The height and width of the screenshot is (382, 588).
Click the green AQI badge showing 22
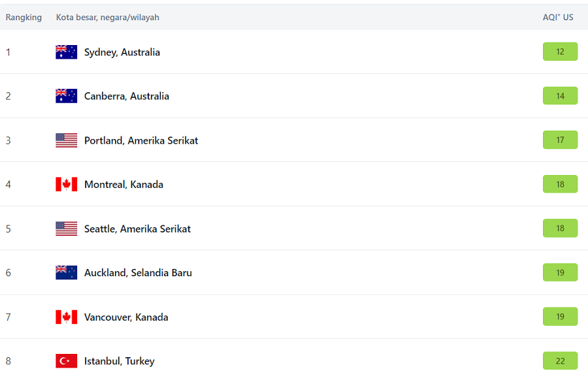pyautogui.click(x=560, y=360)
